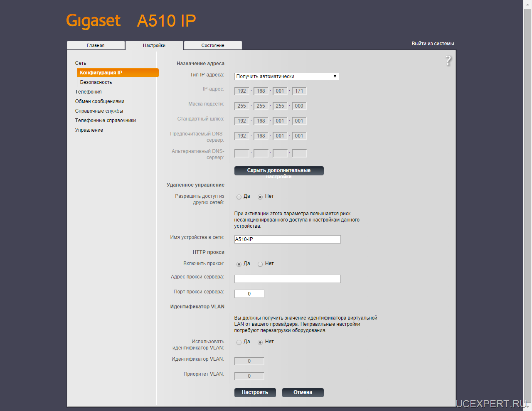The image size is (532, 411).
Task: Click the Настроить button
Action: coord(255,392)
